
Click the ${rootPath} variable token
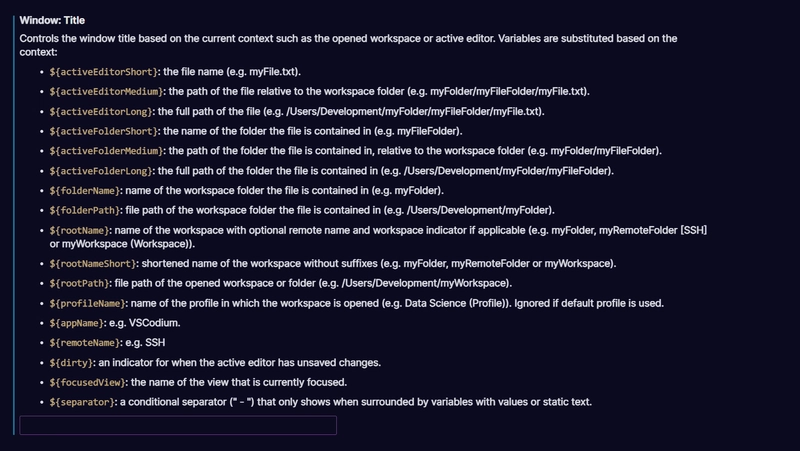click(78, 283)
